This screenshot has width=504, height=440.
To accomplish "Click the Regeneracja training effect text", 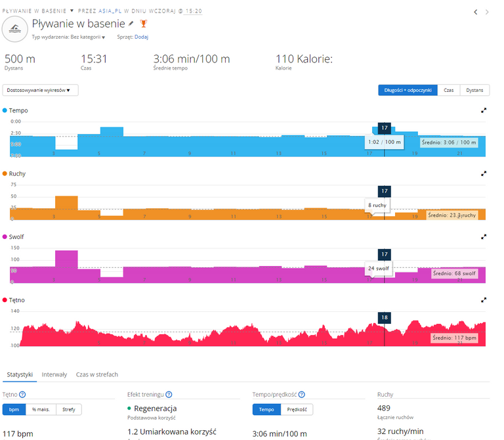I will (x=156, y=408).
